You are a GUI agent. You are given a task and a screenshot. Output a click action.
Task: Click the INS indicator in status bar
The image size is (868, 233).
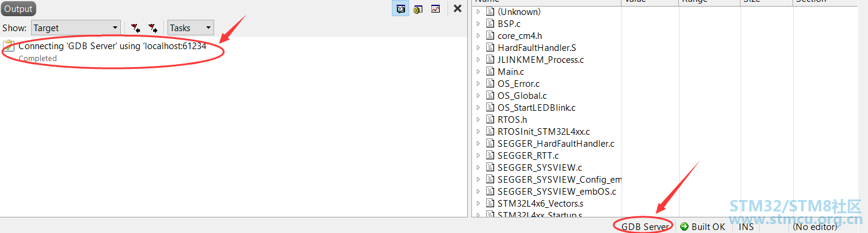click(x=746, y=226)
